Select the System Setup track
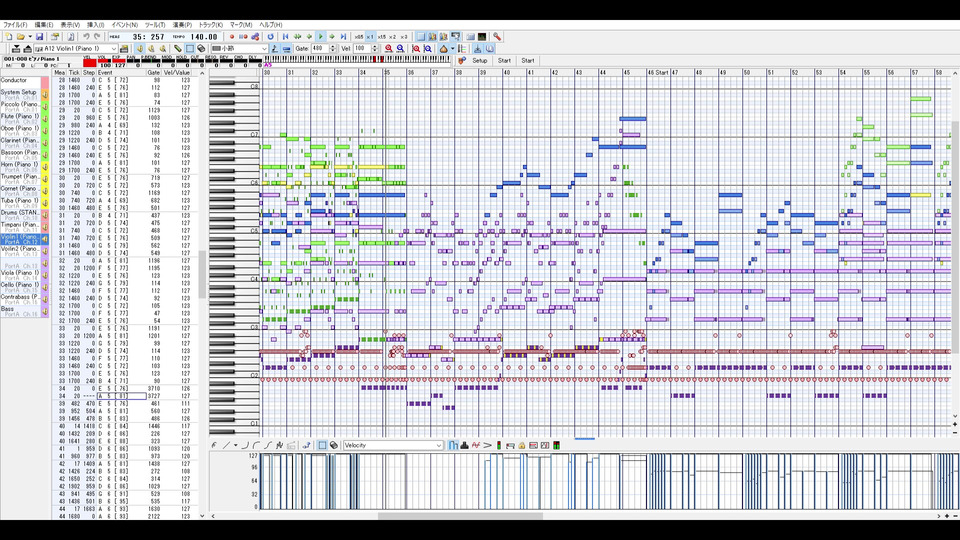 20,94
